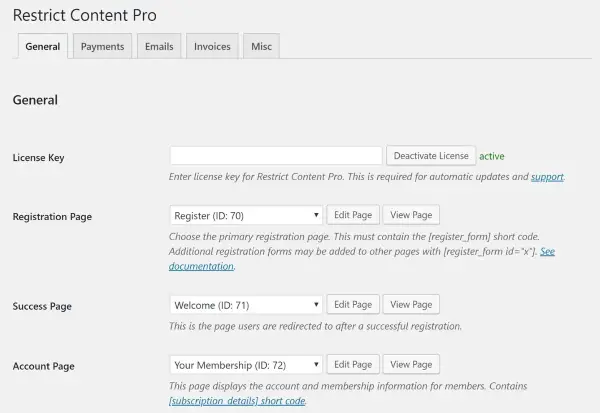This screenshot has width=600, height=413.
Task: Click View Page for Success Page
Action: coord(411,305)
